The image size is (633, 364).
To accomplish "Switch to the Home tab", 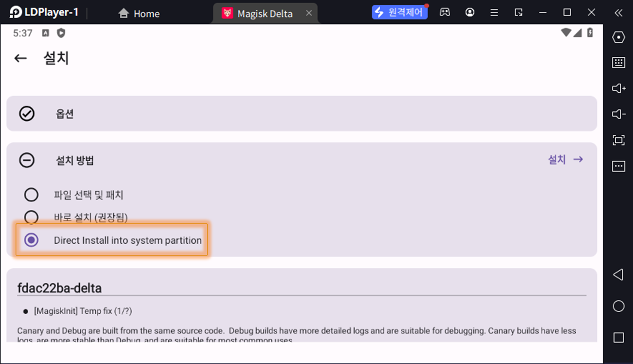I will tap(139, 14).
